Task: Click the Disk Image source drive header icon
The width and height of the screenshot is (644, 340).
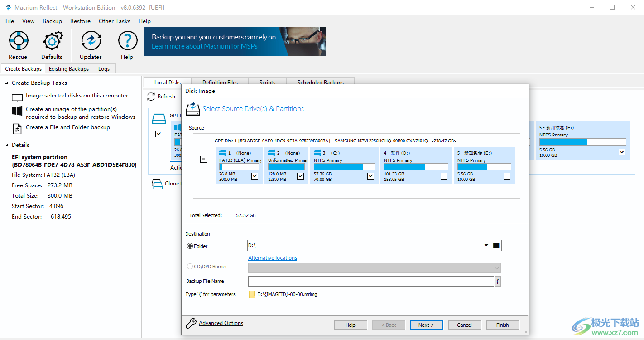Action: pyautogui.click(x=193, y=109)
